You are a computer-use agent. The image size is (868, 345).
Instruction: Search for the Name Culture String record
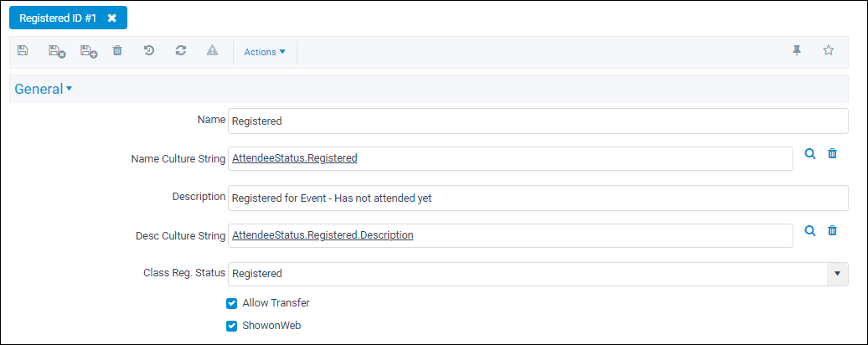point(810,154)
